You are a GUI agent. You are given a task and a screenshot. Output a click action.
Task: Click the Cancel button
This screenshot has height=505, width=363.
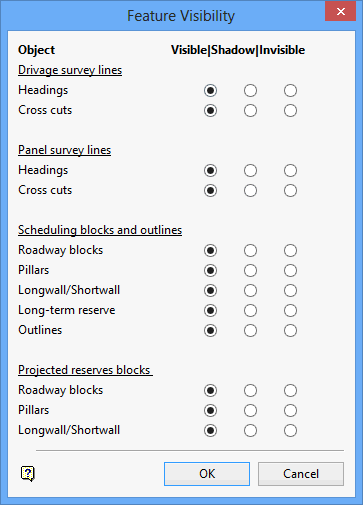click(301, 474)
